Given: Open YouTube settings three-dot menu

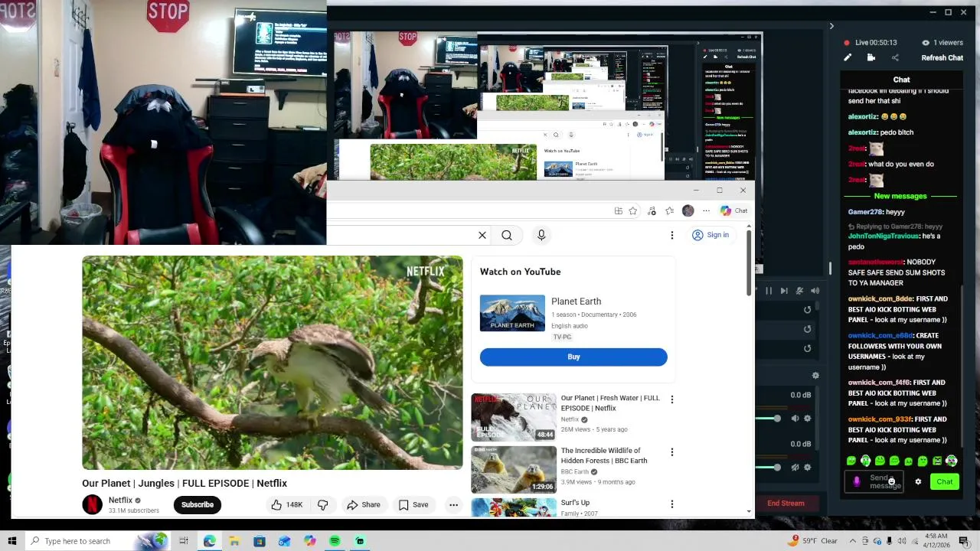Looking at the screenshot, I should [x=671, y=235].
